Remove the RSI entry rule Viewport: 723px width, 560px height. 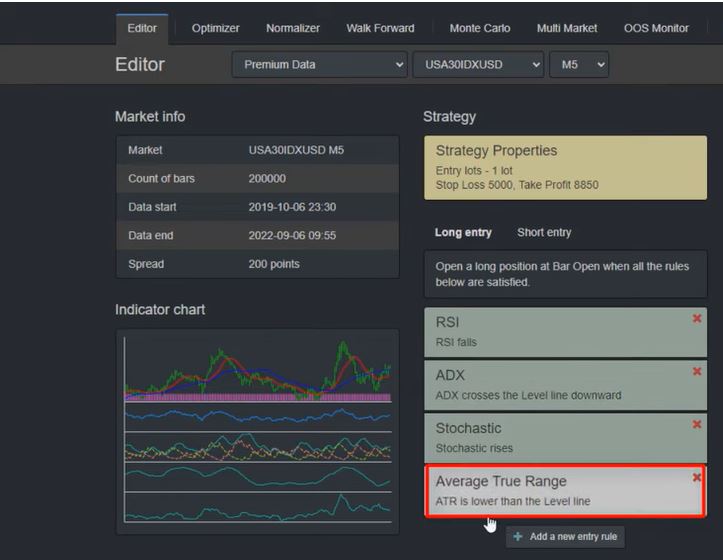click(696, 319)
